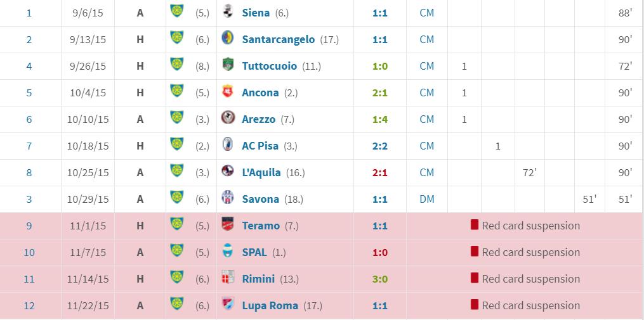Select matchday 7 number link

(29, 146)
